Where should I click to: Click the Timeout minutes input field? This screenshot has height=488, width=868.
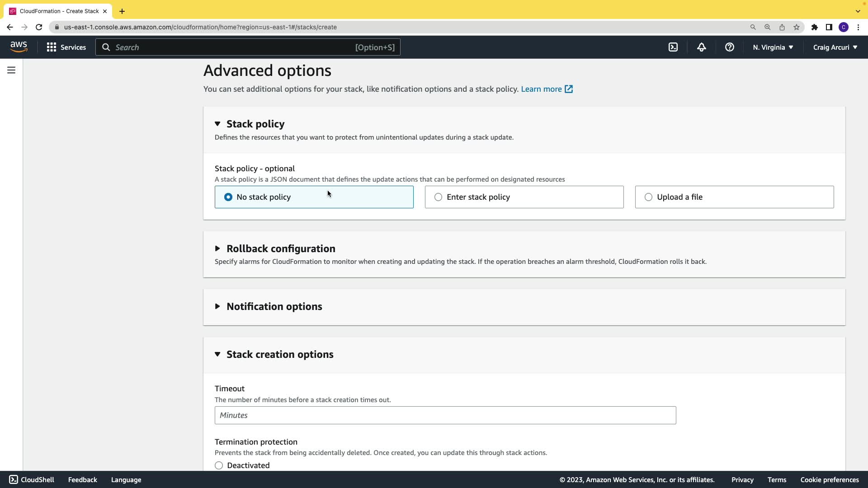(x=445, y=415)
